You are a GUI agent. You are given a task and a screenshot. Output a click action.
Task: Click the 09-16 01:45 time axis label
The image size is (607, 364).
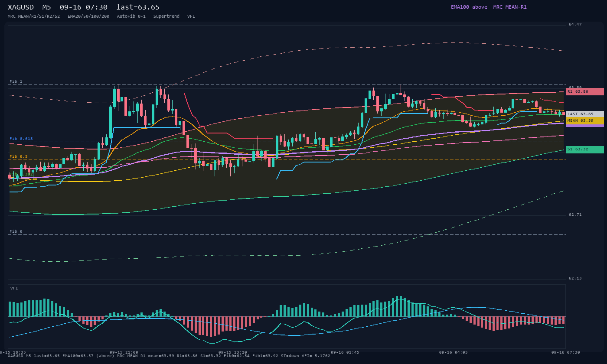pyautogui.click(x=345, y=352)
